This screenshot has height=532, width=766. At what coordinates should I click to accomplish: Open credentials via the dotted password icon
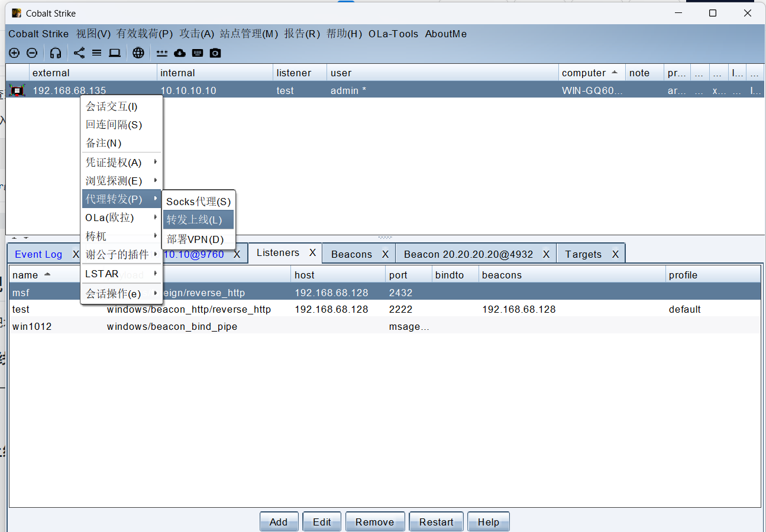click(162, 53)
